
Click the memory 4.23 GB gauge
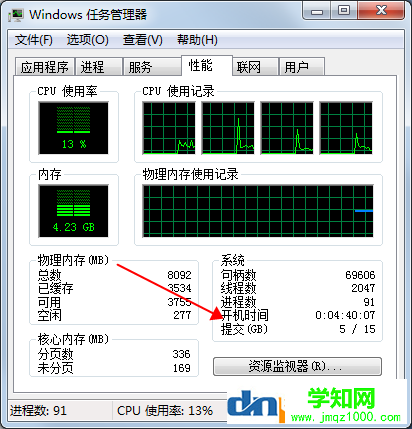(x=73, y=211)
